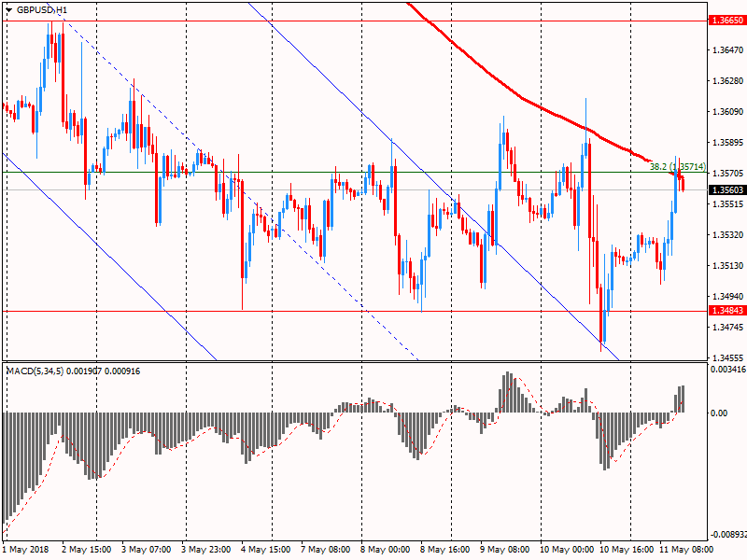Screen dimensions: 747x560
Task: Click the 1.34555 price axis value
Action: pos(727,357)
